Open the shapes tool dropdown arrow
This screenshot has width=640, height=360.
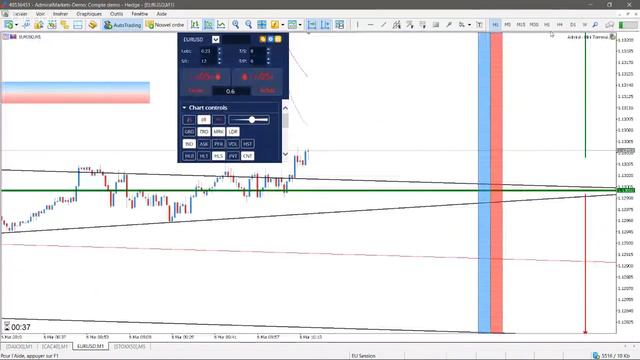pyautogui.click(x=469, y=25)
